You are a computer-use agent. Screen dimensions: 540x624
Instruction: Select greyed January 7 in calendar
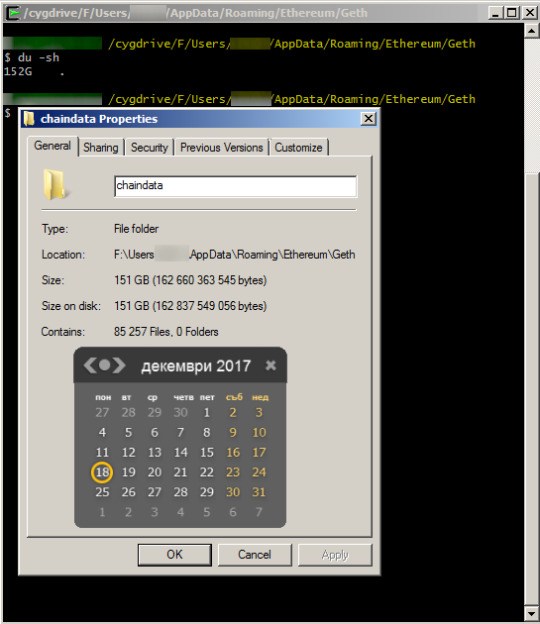259,512
